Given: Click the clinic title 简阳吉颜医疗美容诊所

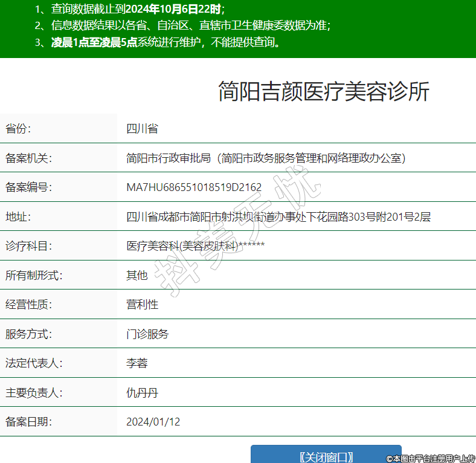Looking at the screenshot, I should pos(324,92).
